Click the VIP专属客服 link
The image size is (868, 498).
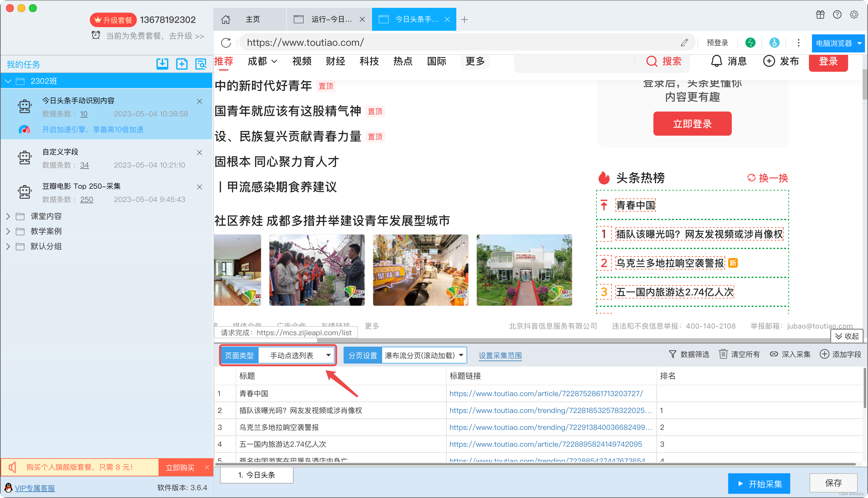click(x=35, y=488)
